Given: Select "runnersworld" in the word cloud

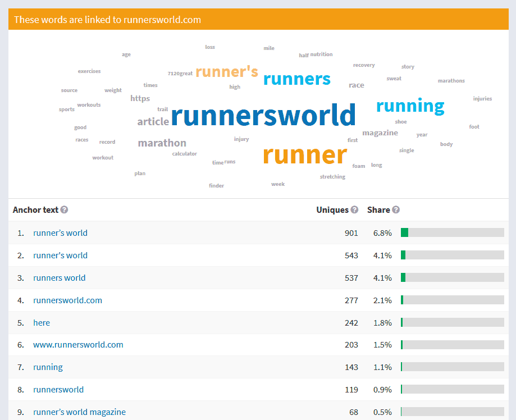Looking at the screenshot, I should 263,116.
